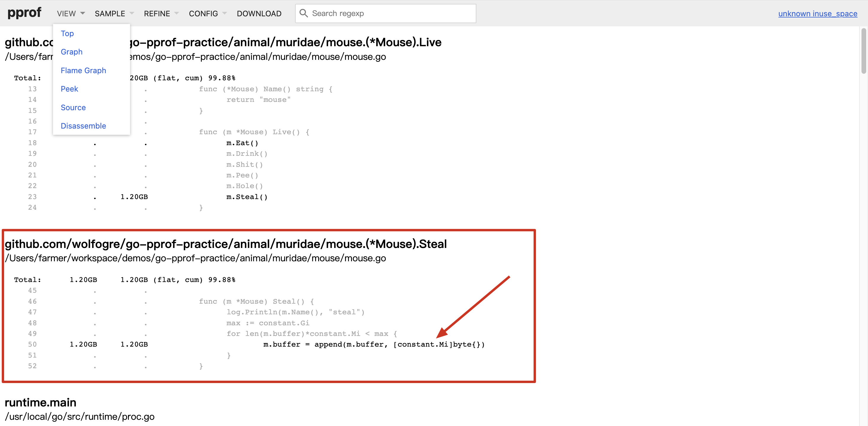Click the pprof logo title
This screenshot has width=868, height=426.
pyautogui.click(x=24, y=13)
